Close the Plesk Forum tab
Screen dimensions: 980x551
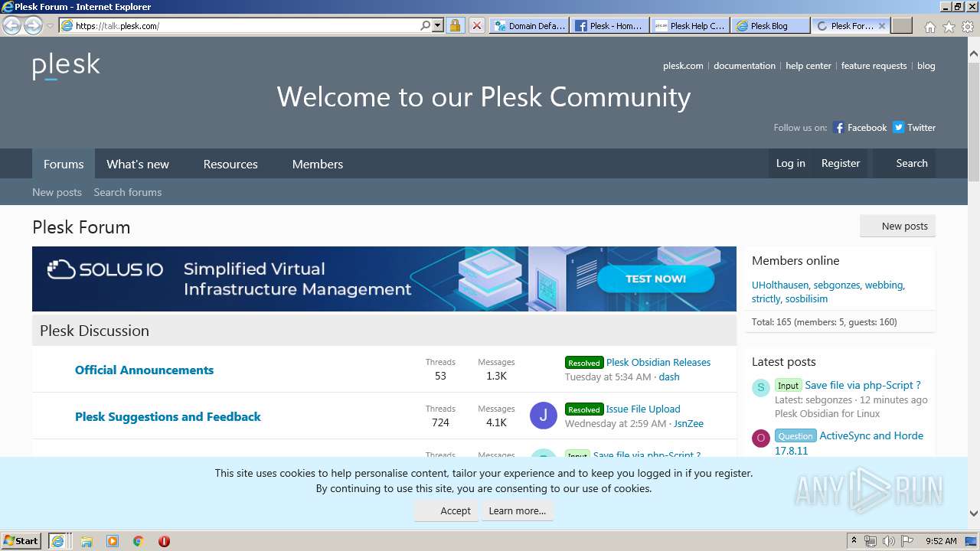[881, 25]
